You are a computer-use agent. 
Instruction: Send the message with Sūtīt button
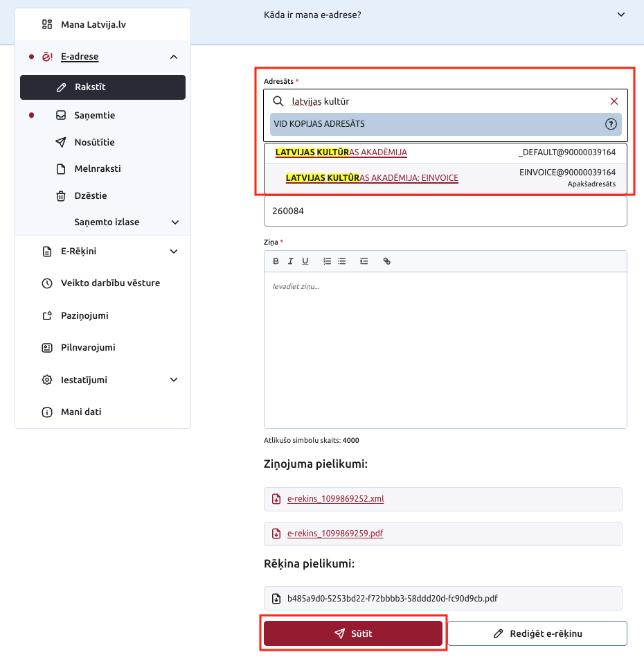click(353, 633)
